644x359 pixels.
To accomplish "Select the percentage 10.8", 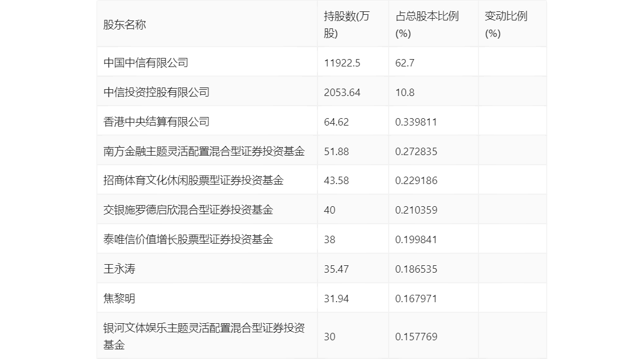I will pyautogui.click(x=404, y=93).
